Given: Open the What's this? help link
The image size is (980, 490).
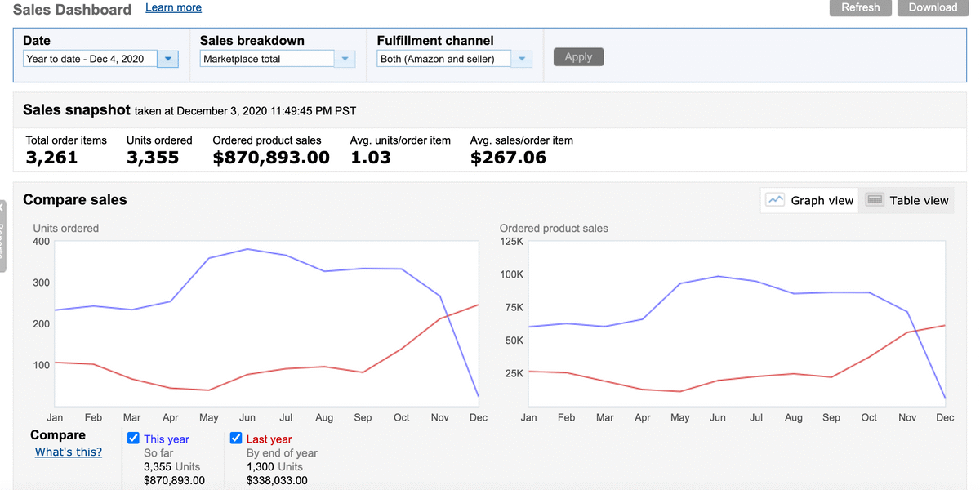Looking at the screenshot, I should (x=69, y=452).
